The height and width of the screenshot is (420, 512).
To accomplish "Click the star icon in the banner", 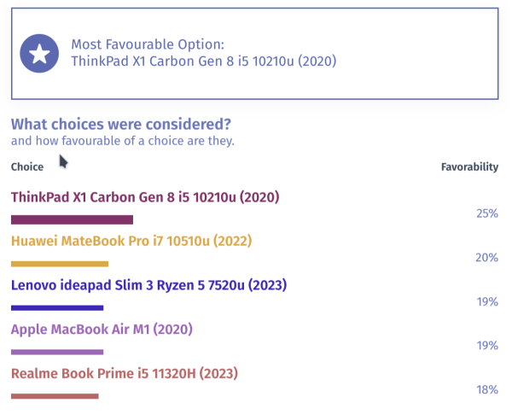I will [x=39, y=54].
